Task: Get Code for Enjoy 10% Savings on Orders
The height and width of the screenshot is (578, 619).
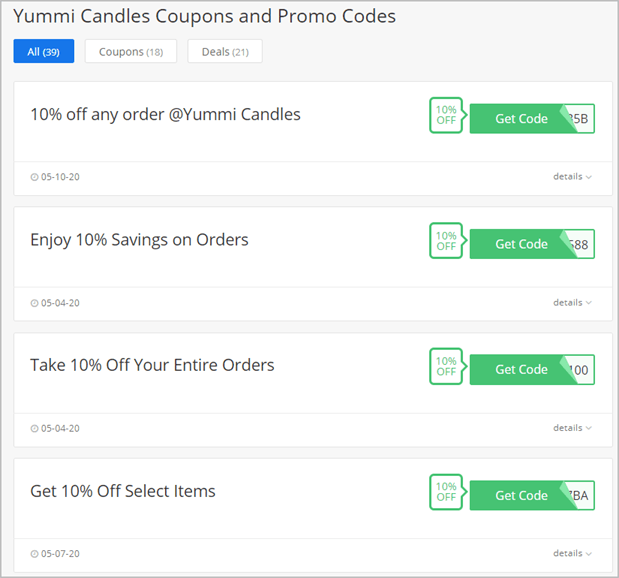Action: click(x=532, y=244)
